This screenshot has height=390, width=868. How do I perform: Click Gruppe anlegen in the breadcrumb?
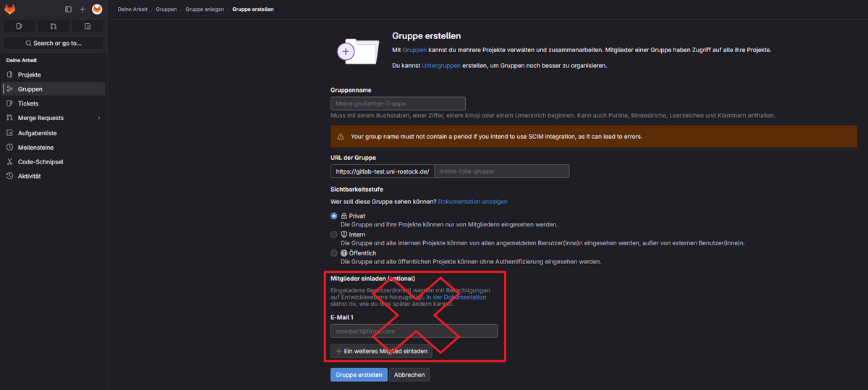click(205, 9)
